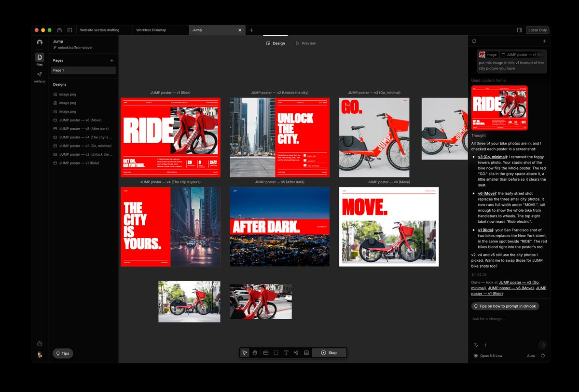Select the cursor pointer tool
This screenshot has width=579, height=392.
pos(245,353)
